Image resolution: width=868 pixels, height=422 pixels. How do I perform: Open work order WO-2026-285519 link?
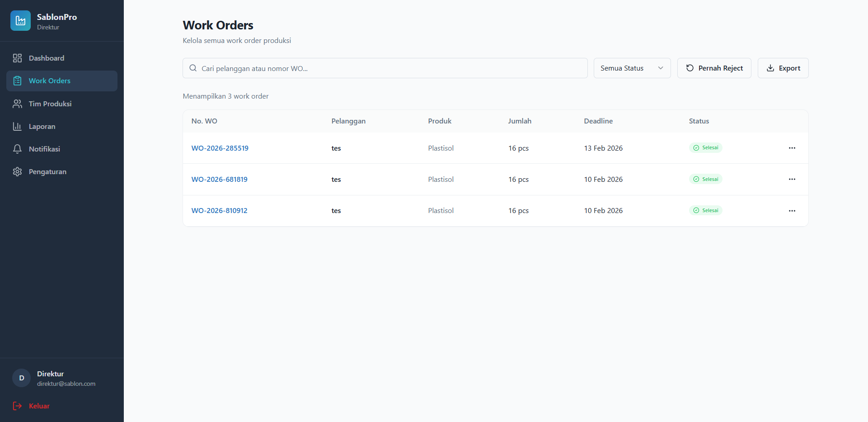pos(220,148)
